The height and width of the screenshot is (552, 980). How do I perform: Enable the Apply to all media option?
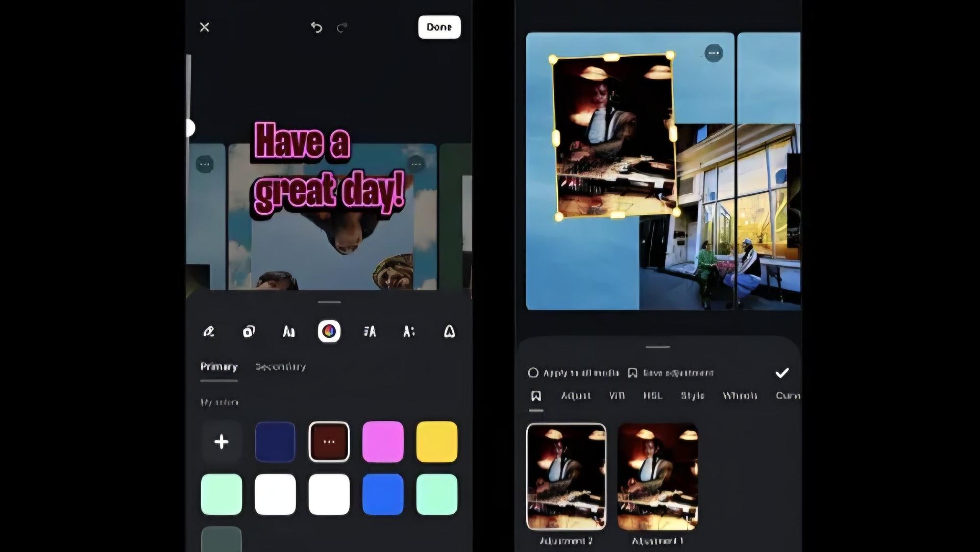[x=574, y=373]
